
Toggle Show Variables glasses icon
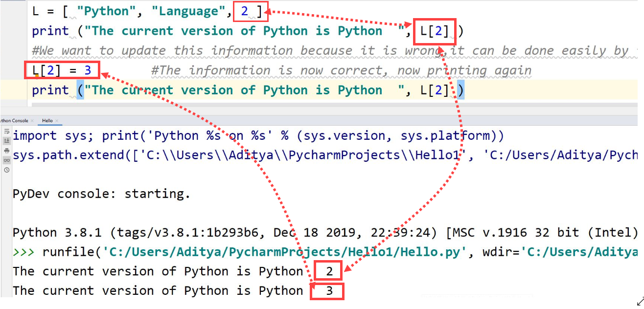[x=6, y=160]
